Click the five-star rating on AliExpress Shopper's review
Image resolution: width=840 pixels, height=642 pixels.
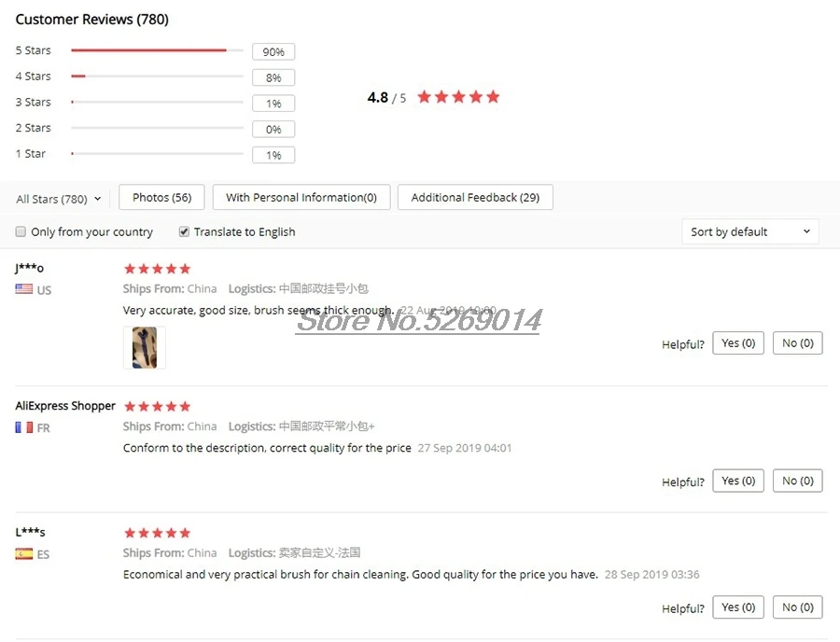pyautogui.click(x=157, y=407)
